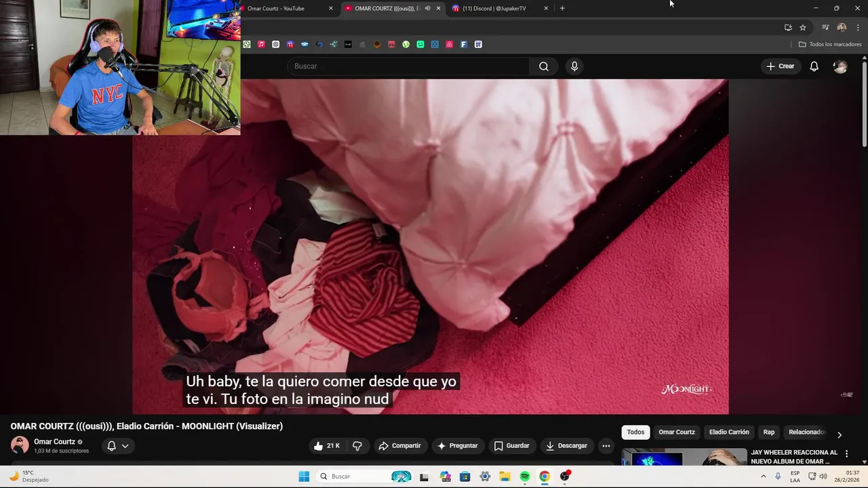The width and height of the screenshot is (868, 488).
Task: Select the Relacionados filter chip
Action: pyautogui.click(x=806, y=432)
